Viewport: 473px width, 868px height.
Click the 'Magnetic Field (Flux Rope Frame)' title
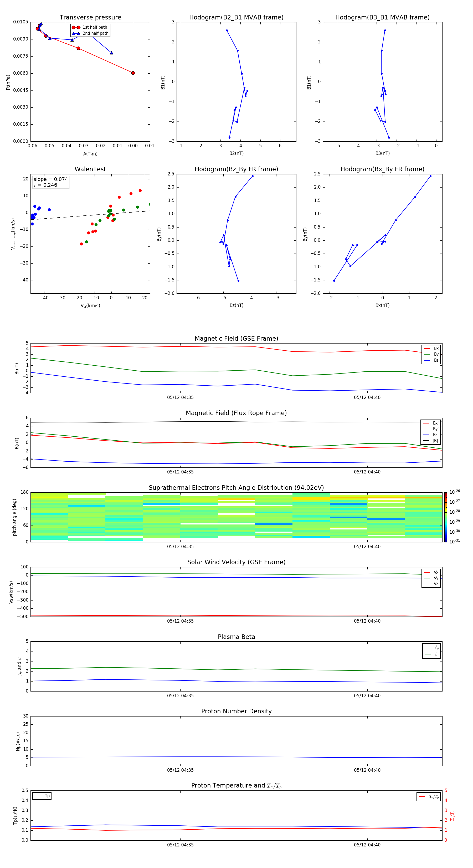coord(236,413)
